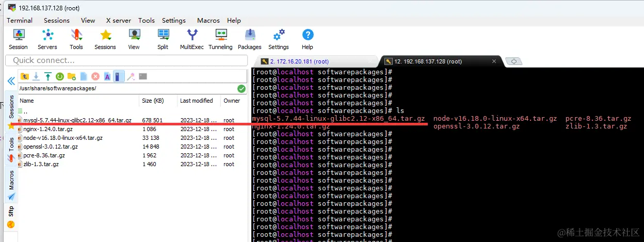The image size is (644, 242).
Task: Click the View toolbar button
Action: click(x=134, y=39)
